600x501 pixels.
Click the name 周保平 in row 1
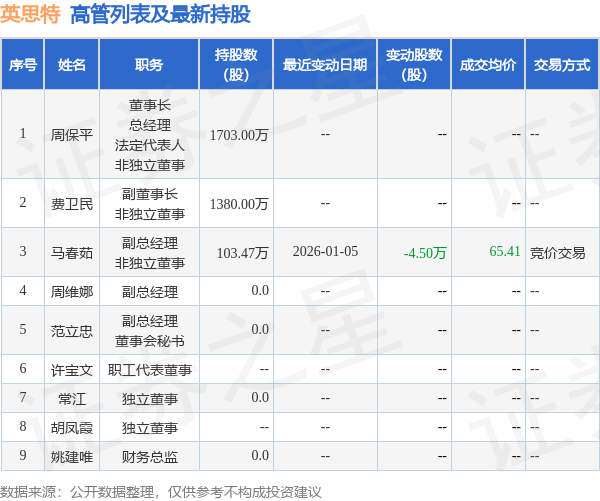[x=72, y=135]
